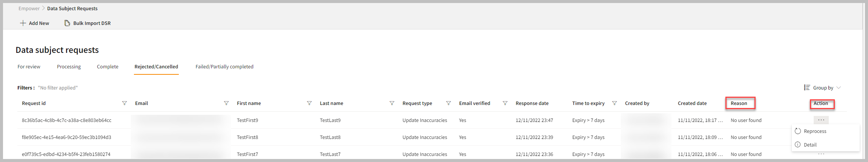Screen dimensions: 868x162
Task: Open the Email verified filter icon
Action: click(x=505, y=103)
